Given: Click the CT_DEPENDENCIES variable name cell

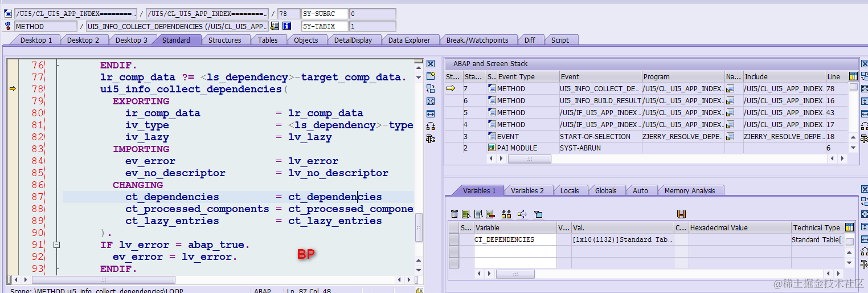Looking at the screenshot, I should (515, 239).
